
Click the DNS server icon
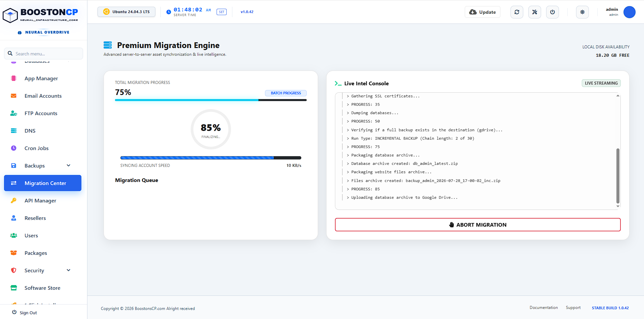pyautogui.click(x=13, y=131)
